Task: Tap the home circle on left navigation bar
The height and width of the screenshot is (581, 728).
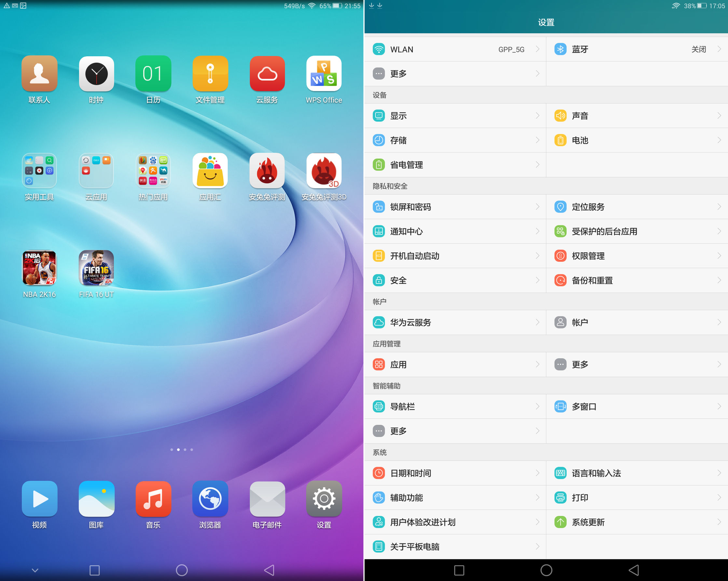Action: (x=182, y=570)
